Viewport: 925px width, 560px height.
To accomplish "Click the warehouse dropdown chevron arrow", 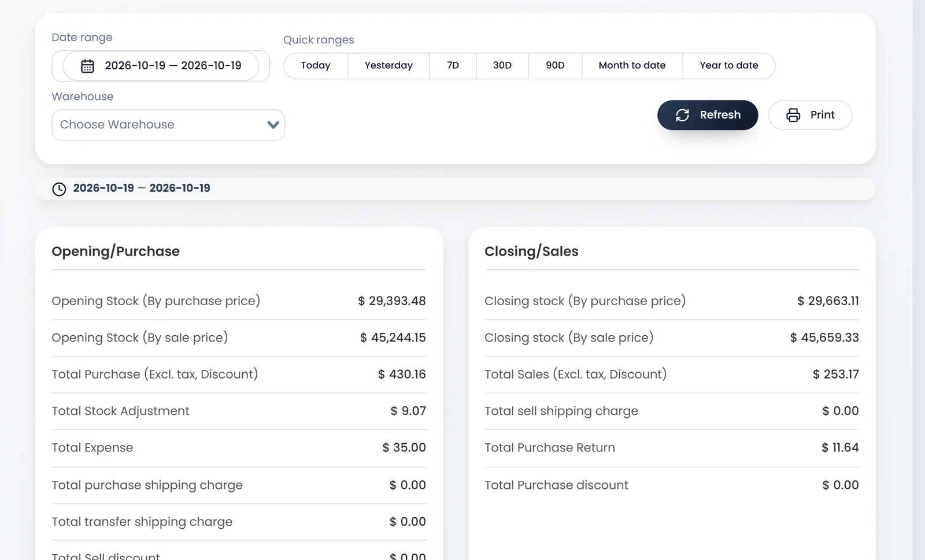I will tap(273, 125).
